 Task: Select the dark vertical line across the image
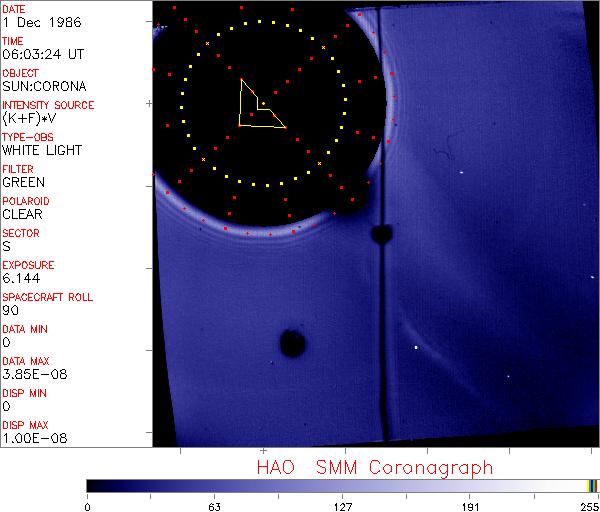coord(381,330)
